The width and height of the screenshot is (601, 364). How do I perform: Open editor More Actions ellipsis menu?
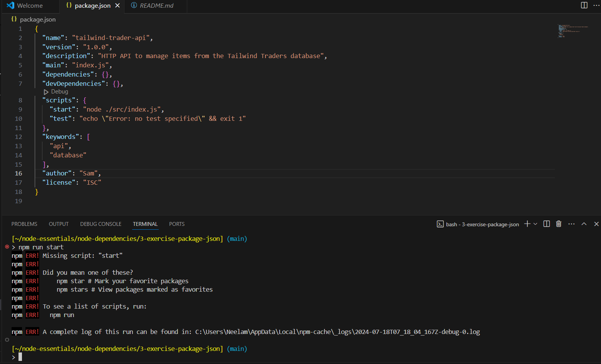coord(596,5)
